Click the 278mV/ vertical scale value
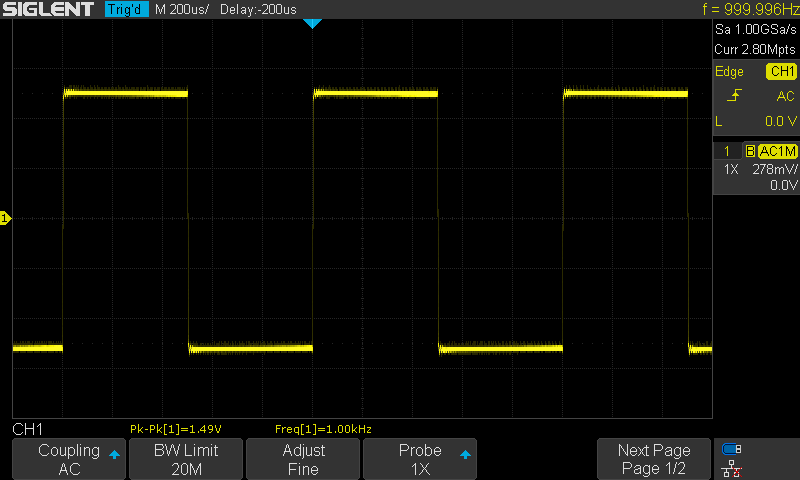Screen dimensions: 800x480 775,169
